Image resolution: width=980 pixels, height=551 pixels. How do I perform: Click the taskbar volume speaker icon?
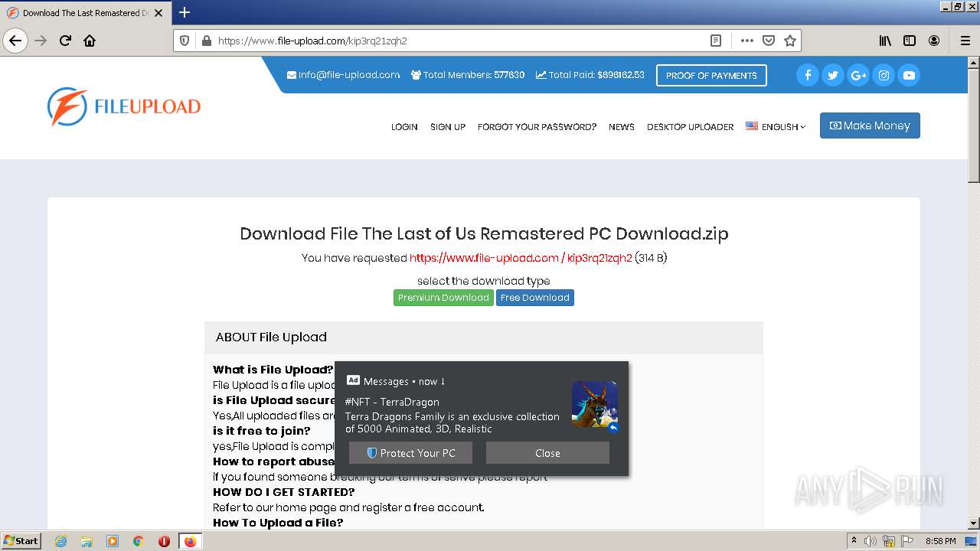pos(871,541)
